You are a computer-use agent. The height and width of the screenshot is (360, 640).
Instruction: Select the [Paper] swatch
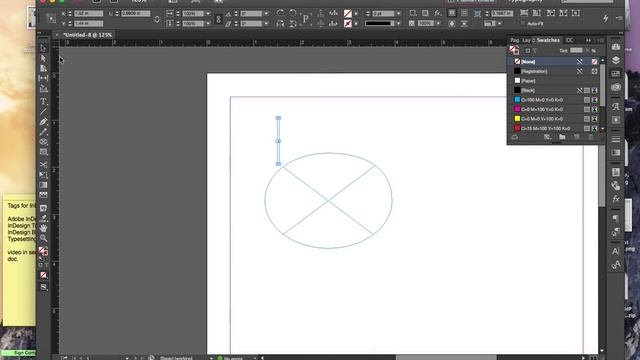554,81
